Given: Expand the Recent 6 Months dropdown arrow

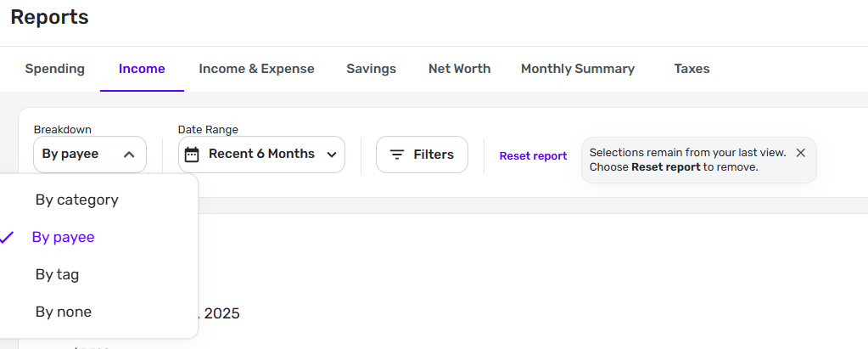Looking at the screenshot, I should (331, 155).
